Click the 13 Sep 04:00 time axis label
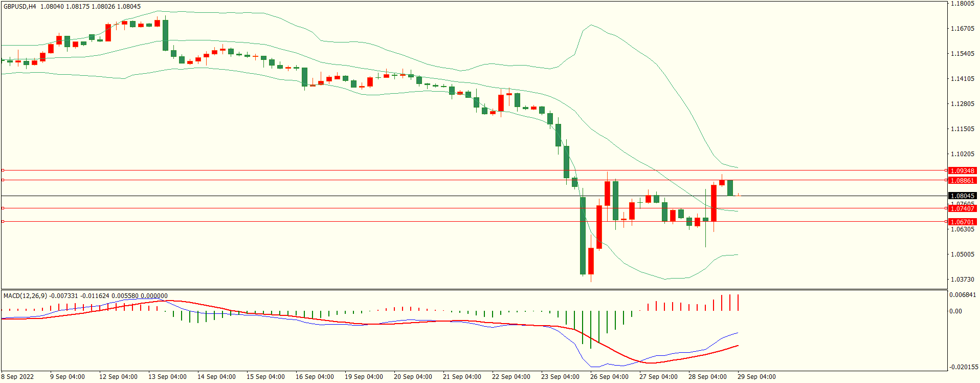The width and height of the screenshot is (980, 383). 167,377
